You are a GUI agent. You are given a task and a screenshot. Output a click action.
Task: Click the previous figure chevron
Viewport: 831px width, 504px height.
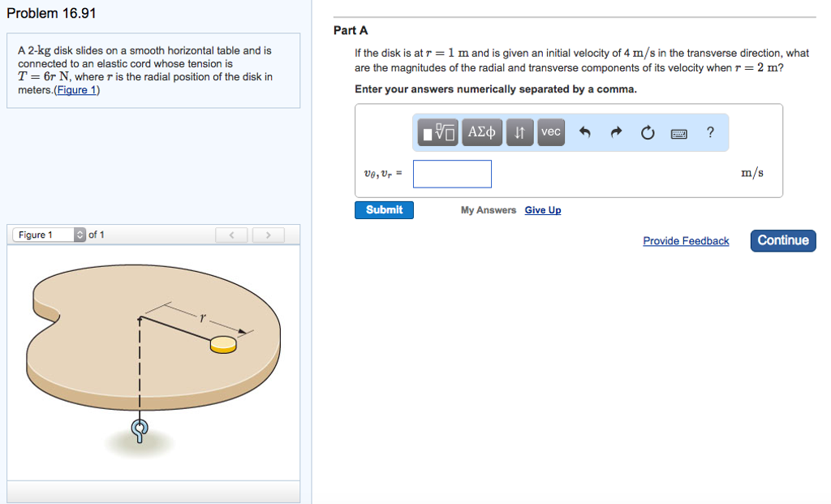231,234
